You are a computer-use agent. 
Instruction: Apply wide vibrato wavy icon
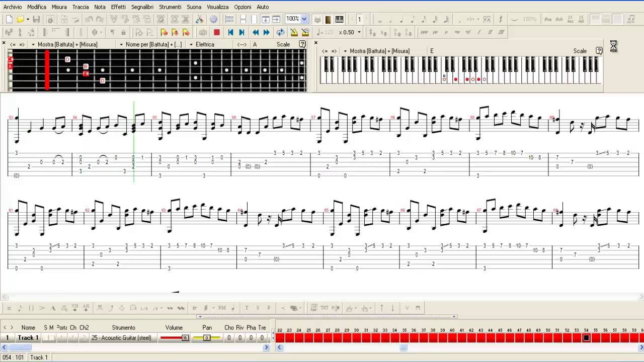click(181, 308)
